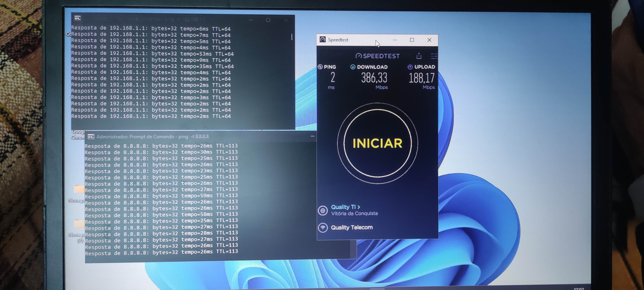Image resolution: width=644 pixels, height=290 pixels.
Task: Click the command prompt icon of 192.168.1.1 window
Action: 77,18
